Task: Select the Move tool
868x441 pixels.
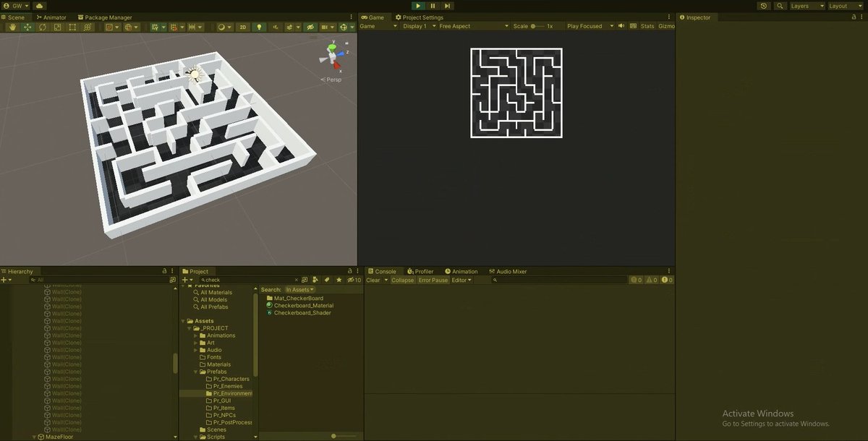Action: tap(27, 27)
